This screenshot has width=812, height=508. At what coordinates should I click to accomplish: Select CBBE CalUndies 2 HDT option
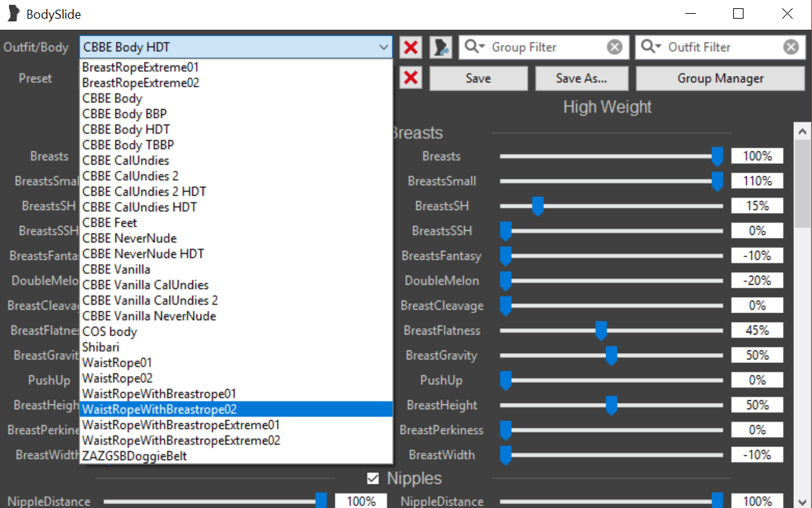pos(236,191)
